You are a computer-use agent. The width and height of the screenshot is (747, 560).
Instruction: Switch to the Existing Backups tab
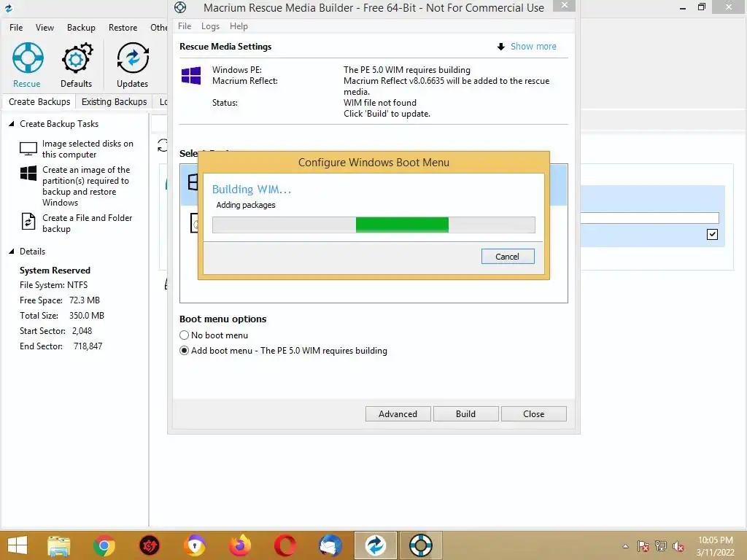[115, 102]
